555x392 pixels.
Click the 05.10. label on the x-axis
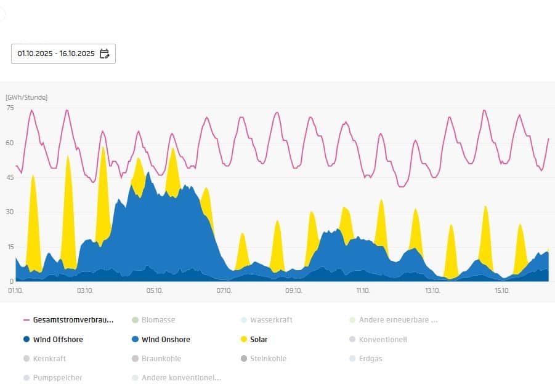[x=154, y=290]
